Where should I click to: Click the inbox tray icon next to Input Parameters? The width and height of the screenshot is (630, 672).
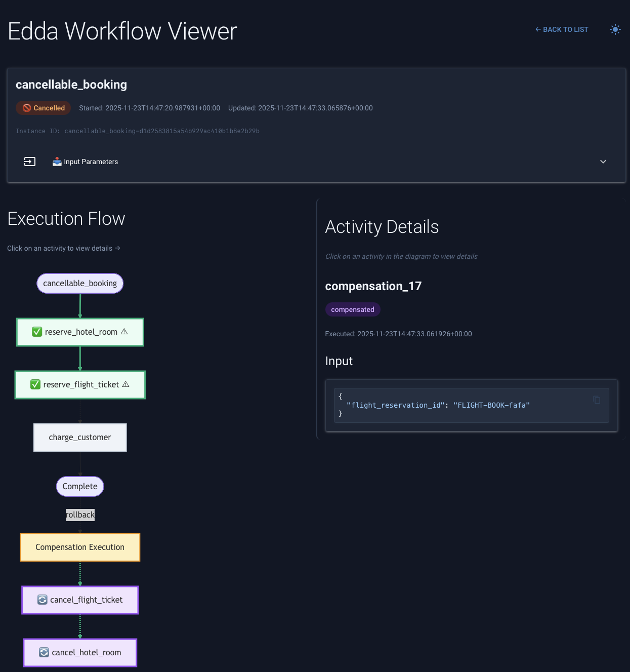57,162
